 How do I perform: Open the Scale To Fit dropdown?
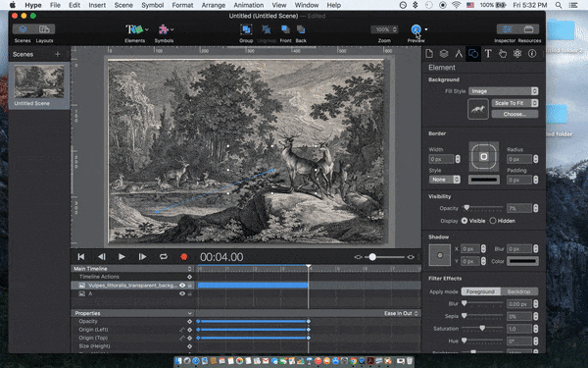pyautogui.click(x=514, y=103)
